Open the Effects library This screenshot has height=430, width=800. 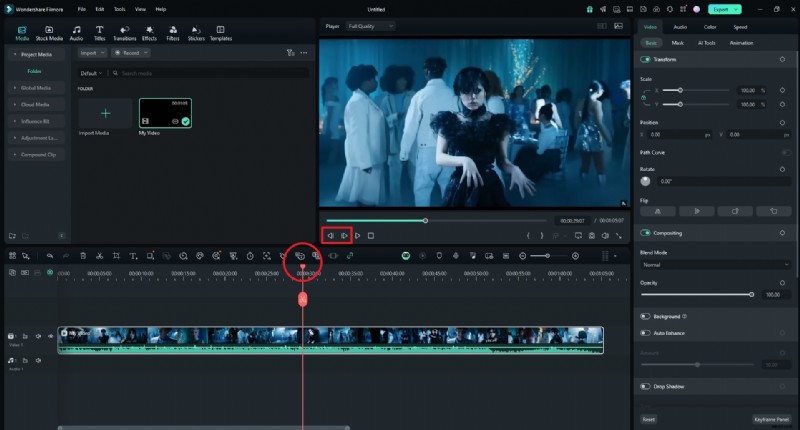(x=149, y=33)
